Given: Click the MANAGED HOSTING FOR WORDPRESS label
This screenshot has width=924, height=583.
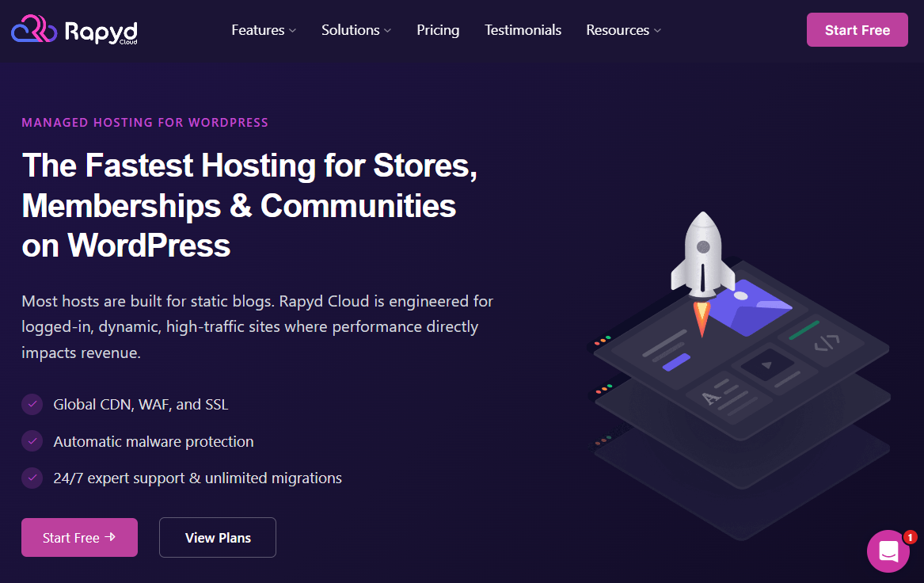Looking at the screenshot, I should pyautogui.click(x=145, y=122).
